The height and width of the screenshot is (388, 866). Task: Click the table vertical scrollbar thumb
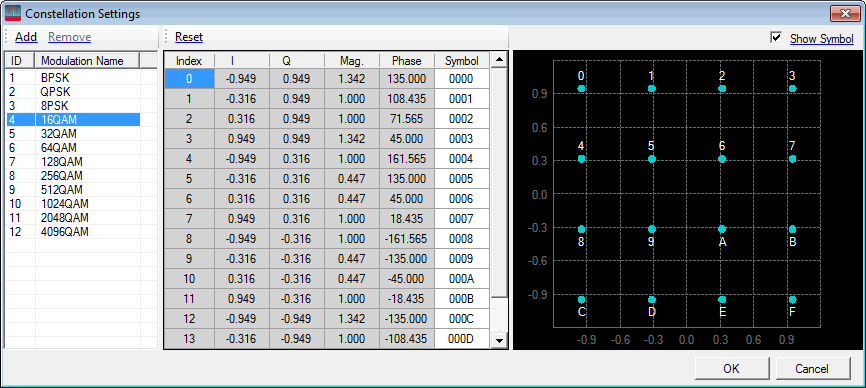tap(499, 182)
